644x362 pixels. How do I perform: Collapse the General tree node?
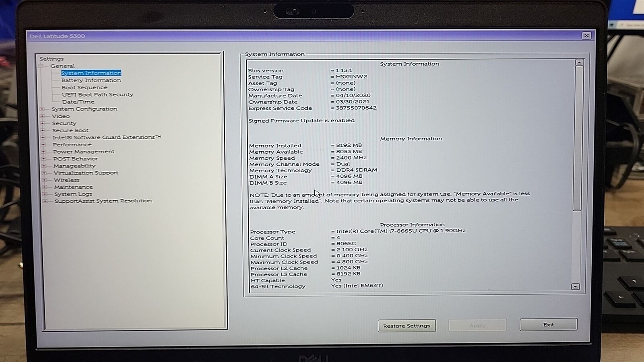click(41, 66)
